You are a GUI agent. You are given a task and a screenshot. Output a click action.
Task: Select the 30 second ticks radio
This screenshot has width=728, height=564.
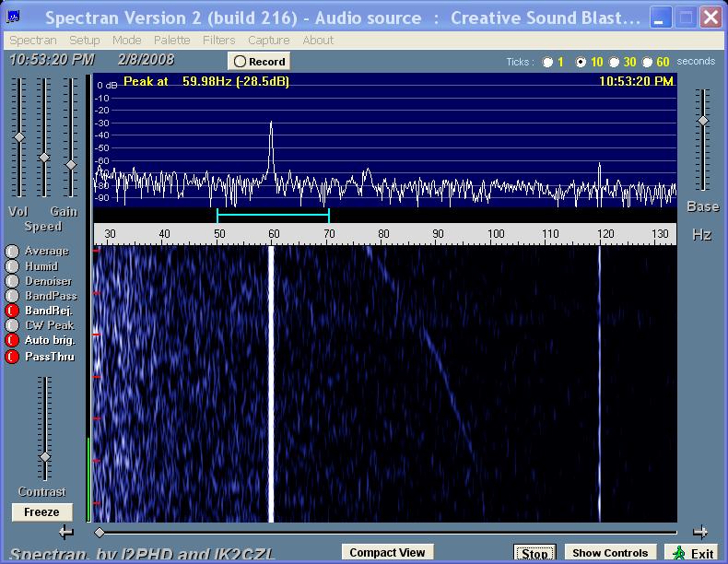tap(614, 62)
